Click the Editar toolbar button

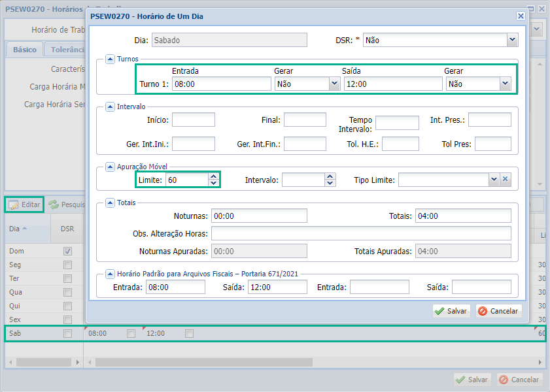click(25, 204)
